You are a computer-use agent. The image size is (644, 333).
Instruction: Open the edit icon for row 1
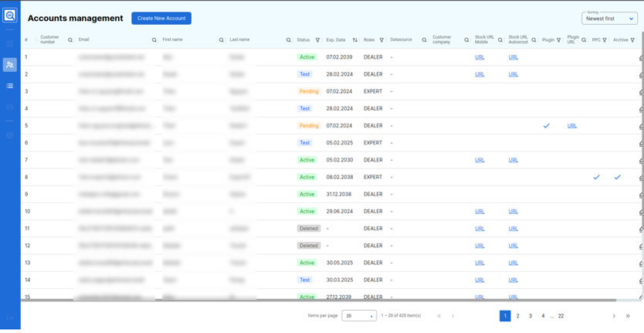[641, 58]
